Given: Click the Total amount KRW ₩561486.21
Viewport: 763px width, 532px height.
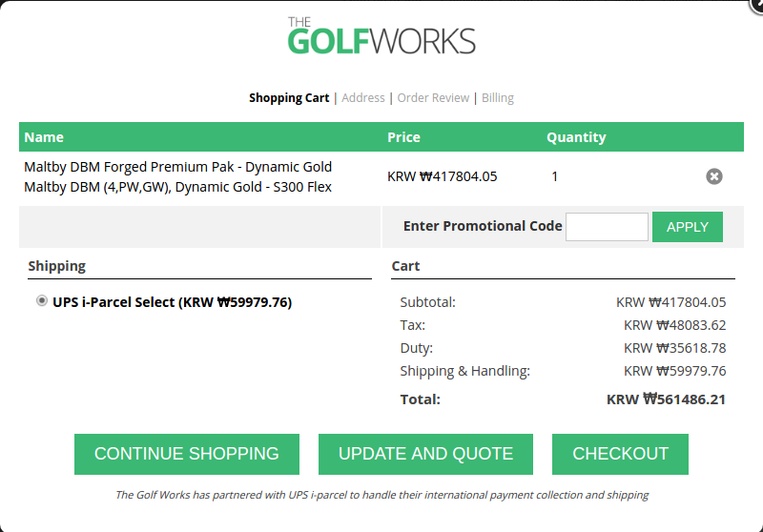Looking at the screenshot, I should pos(666,399).
